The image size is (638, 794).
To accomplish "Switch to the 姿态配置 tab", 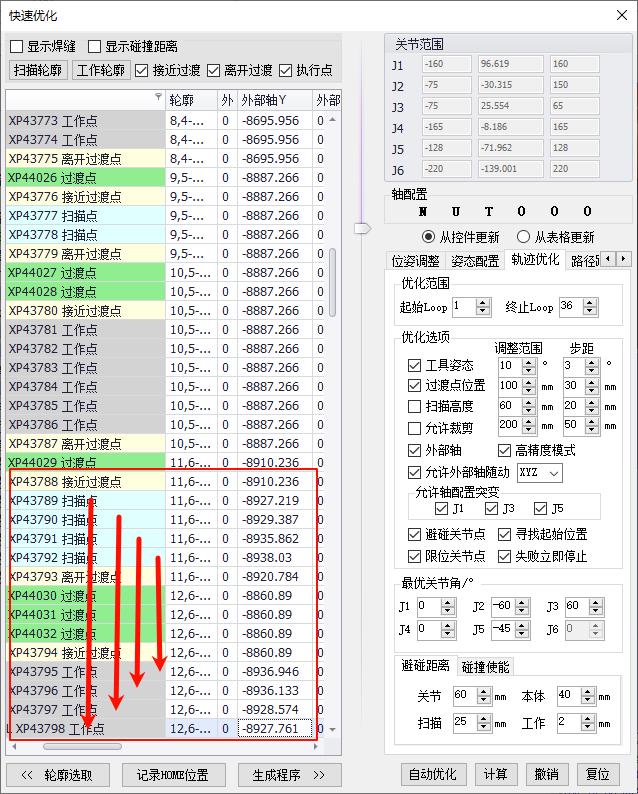I will (475, 261).
